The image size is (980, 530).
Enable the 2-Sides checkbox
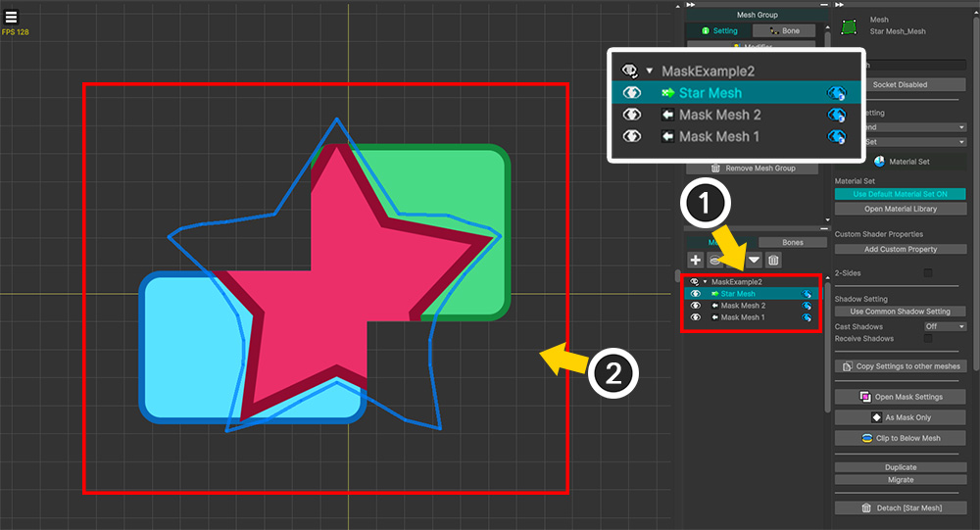pos(928,273)
